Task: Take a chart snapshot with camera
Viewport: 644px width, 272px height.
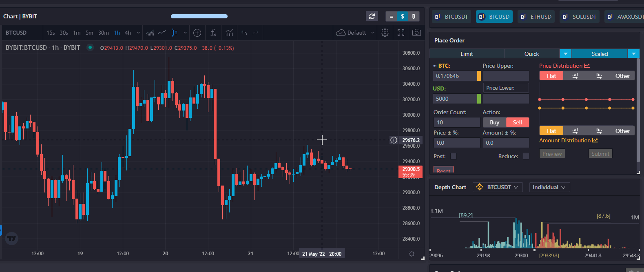Action: [416, 33]
